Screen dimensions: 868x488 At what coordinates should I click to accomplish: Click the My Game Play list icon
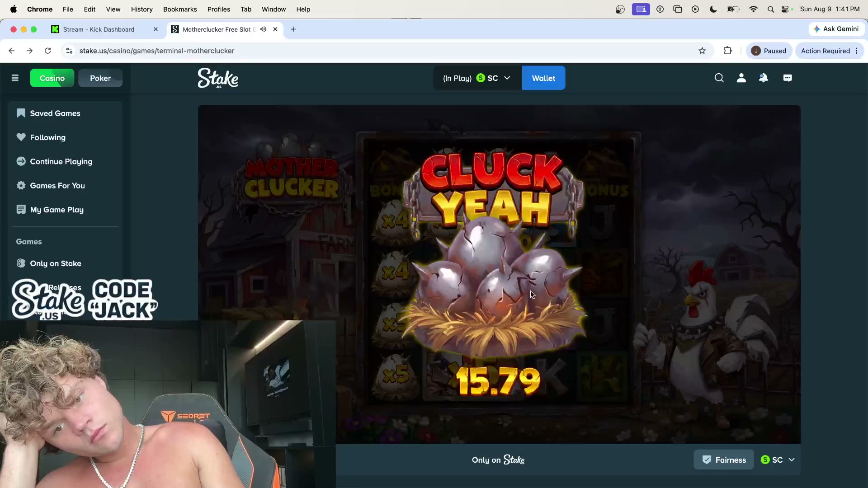21,209
